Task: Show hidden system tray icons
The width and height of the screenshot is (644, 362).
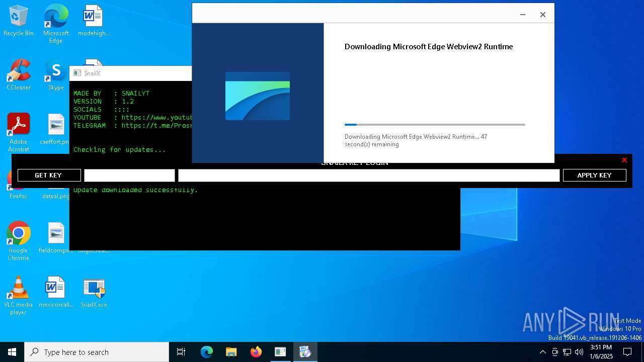Action: 542,352
